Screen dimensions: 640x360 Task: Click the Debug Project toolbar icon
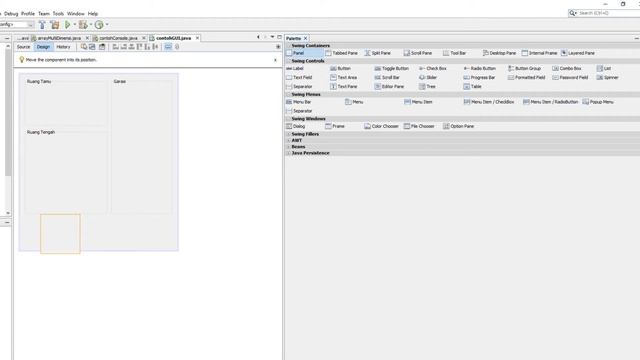(83, 25)
